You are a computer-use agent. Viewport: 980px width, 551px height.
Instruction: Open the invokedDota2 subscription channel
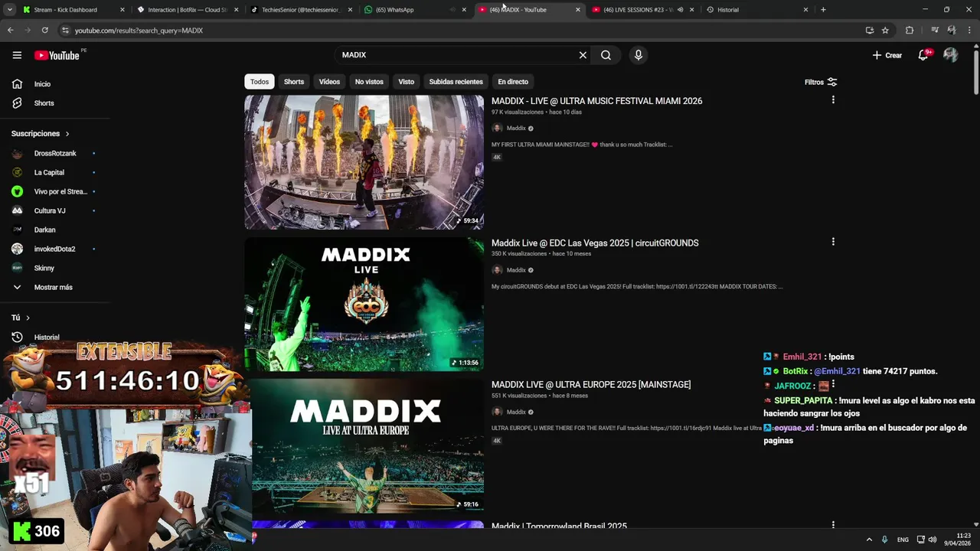pyautogui.click(x=55, y=249)
